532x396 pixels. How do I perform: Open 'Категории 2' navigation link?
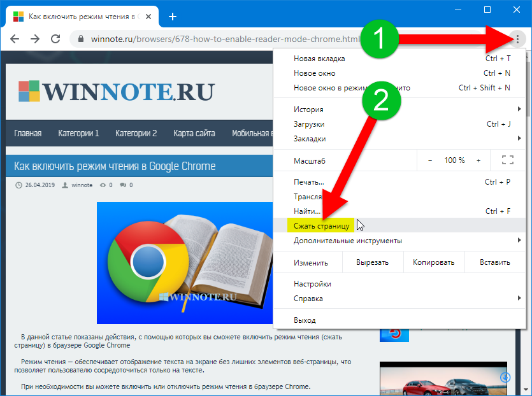[136, 133]
